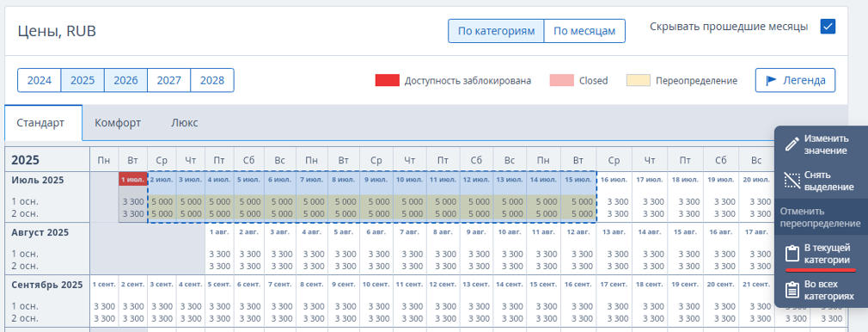Viewport: 868px width, 332px height.
Task: Click 3 300 price under 1 июл., 1 осн.
Action: [x=133, y=202]
